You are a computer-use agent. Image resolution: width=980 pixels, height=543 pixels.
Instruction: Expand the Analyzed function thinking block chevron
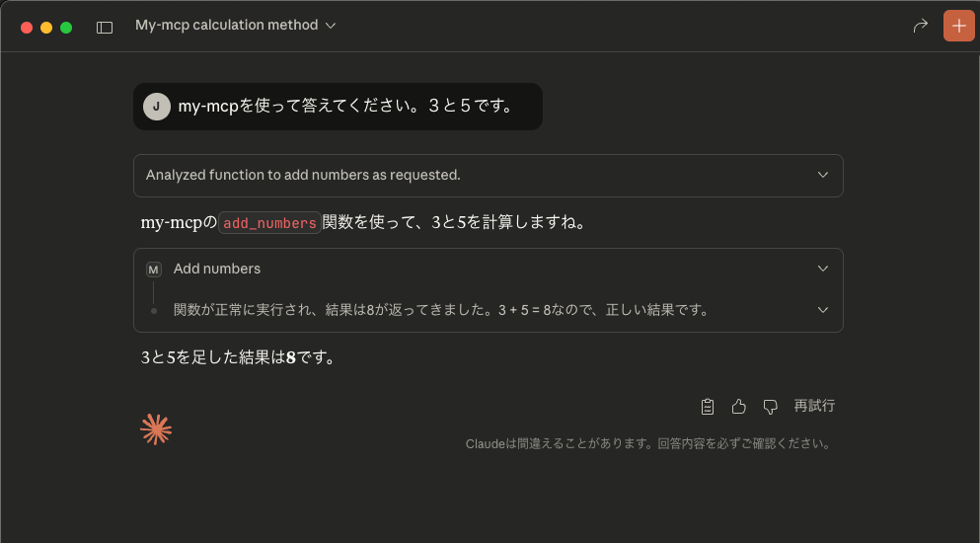(x=823, y=175)
